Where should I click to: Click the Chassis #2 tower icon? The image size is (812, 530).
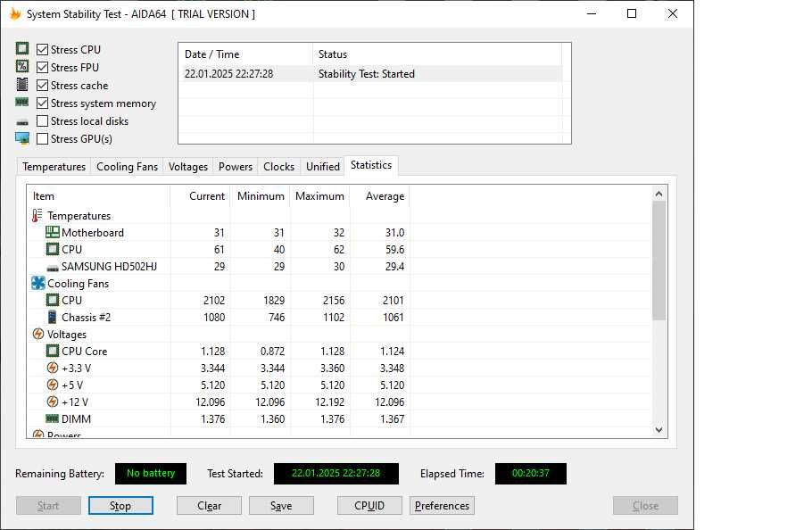(53, 317)
